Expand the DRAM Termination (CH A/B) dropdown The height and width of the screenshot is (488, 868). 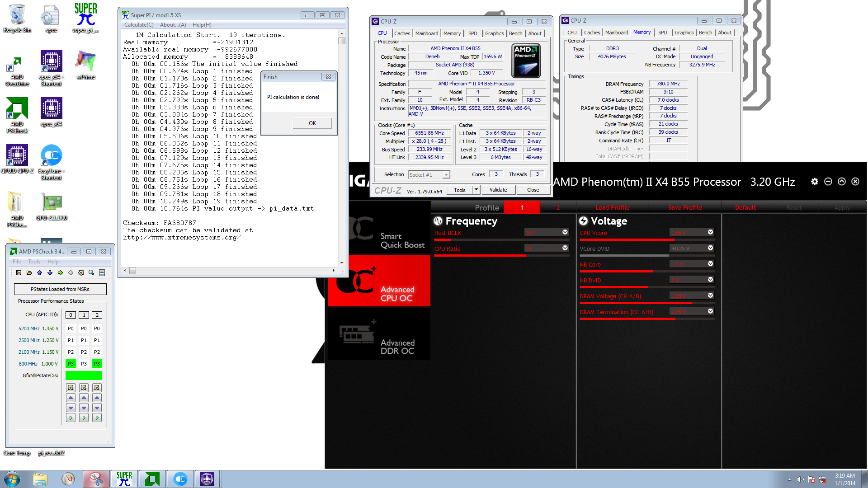(x=710, y=311)
